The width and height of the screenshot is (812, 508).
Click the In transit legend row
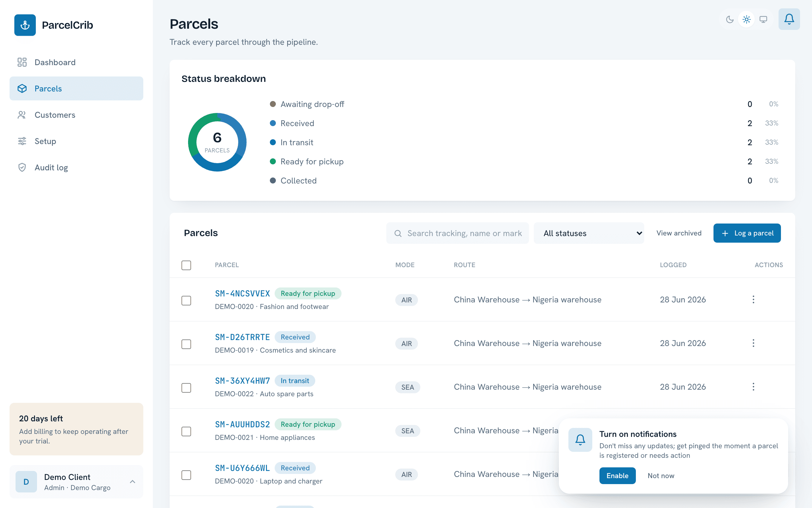tap(524, 143)
